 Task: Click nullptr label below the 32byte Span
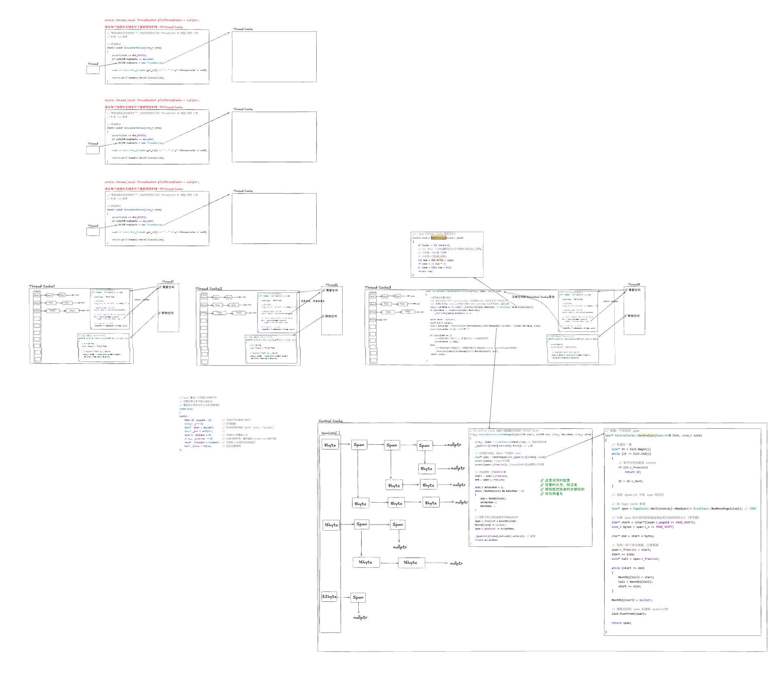[360, 618]
